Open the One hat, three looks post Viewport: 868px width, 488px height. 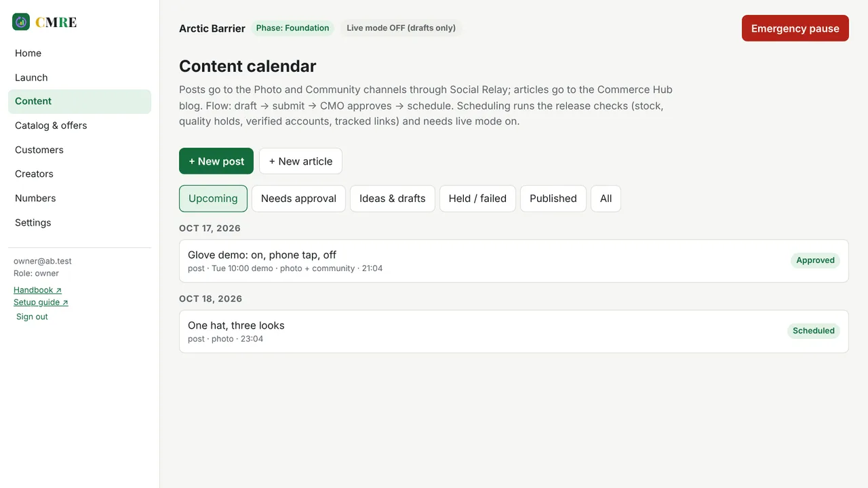coord(514,331)
